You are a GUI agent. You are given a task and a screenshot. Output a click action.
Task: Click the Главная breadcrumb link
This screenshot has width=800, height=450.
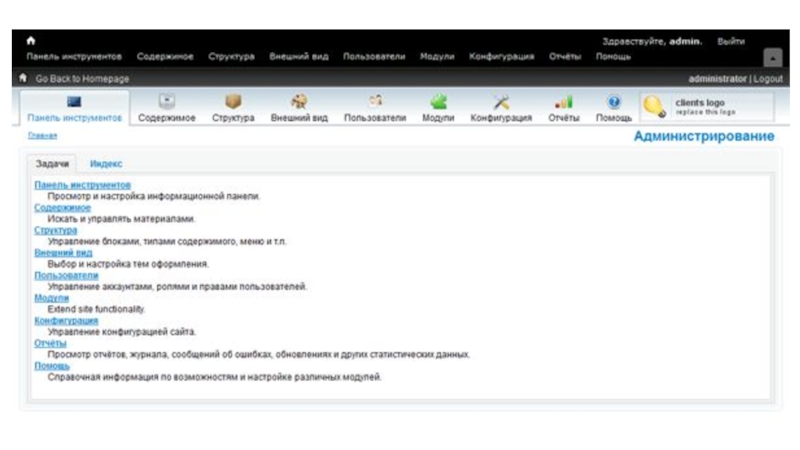(42, 135)
